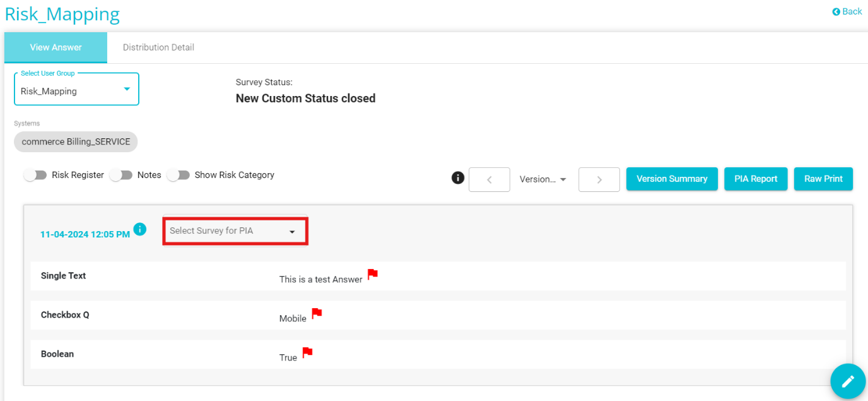Click the pencil edit floating button

[848, 381]
